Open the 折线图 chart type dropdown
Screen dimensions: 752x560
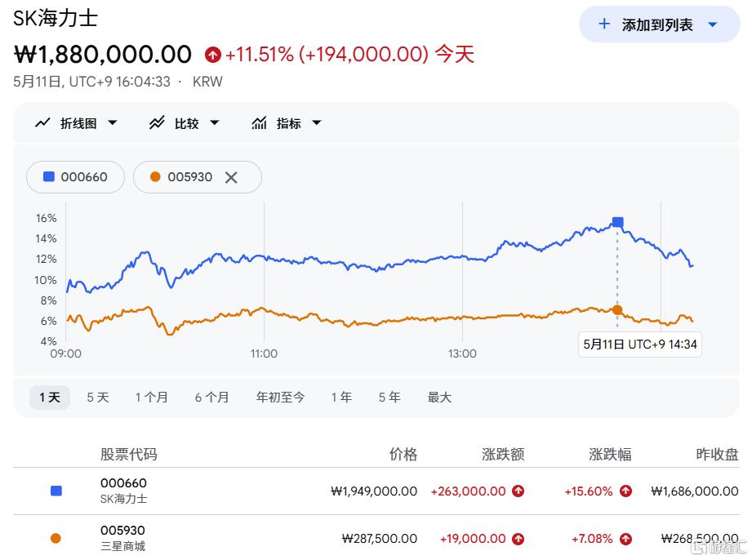[x=112, y=123]
